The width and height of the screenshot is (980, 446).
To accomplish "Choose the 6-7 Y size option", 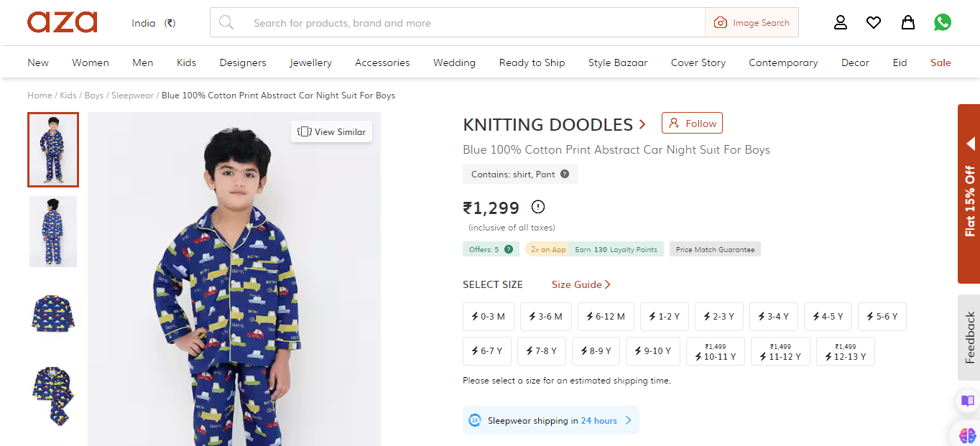I will (x=487, y=351).
